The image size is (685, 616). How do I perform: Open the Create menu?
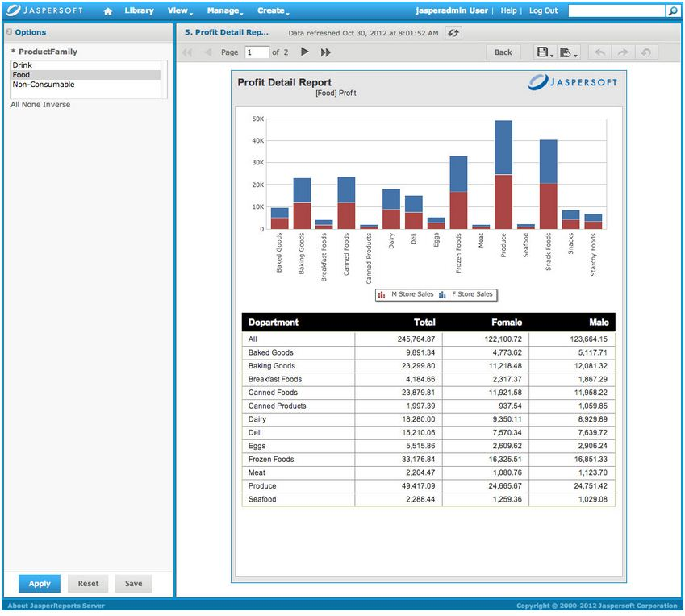click(x=272, y=10)
